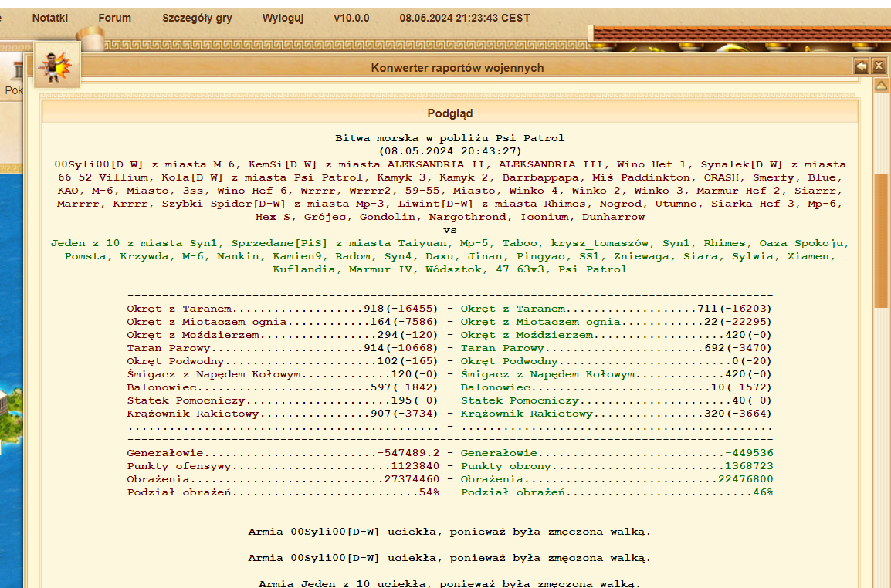Click the vertical scrollbar thumb on the right
891x588 pixels.
[x=881, y=240]
